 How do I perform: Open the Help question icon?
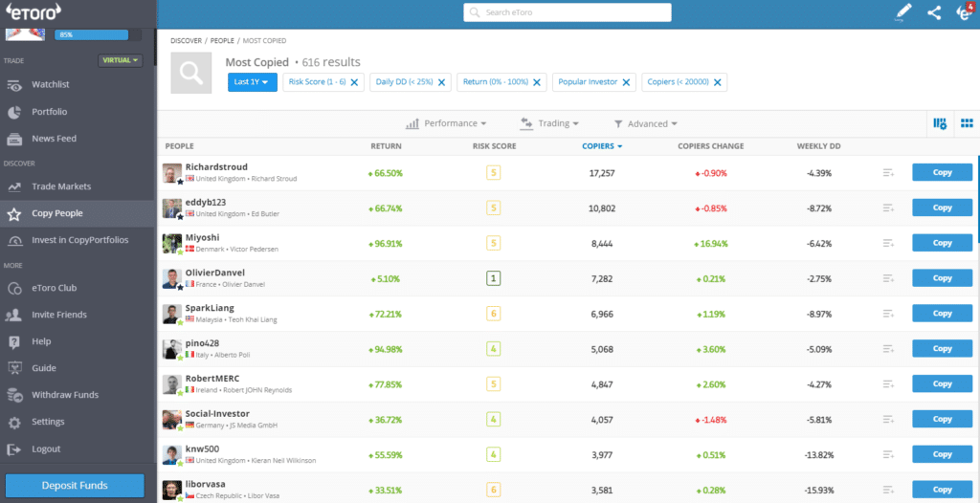pos(14,341)
